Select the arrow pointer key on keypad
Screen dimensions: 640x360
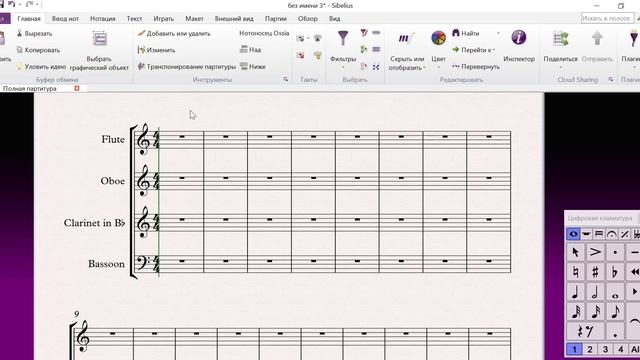click(x=575, y=252)
